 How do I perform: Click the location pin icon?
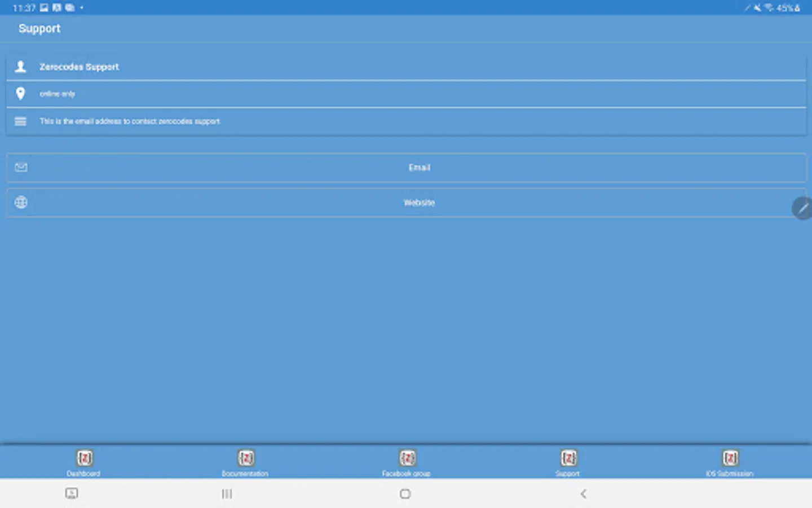tap(21, 94)
